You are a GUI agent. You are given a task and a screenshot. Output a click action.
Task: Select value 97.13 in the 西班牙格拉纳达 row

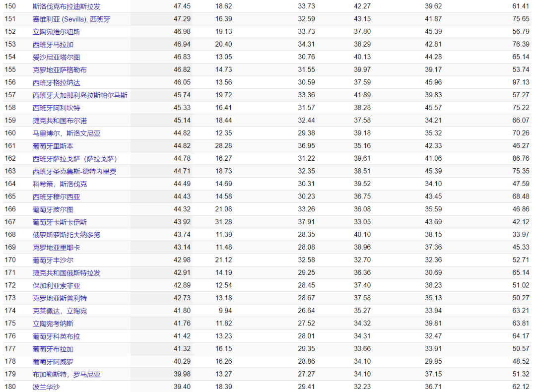tap(521, 82)
